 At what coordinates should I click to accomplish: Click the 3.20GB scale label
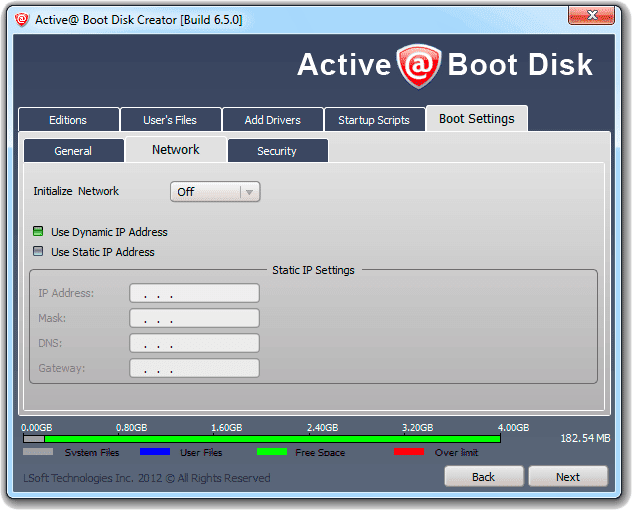418,427
